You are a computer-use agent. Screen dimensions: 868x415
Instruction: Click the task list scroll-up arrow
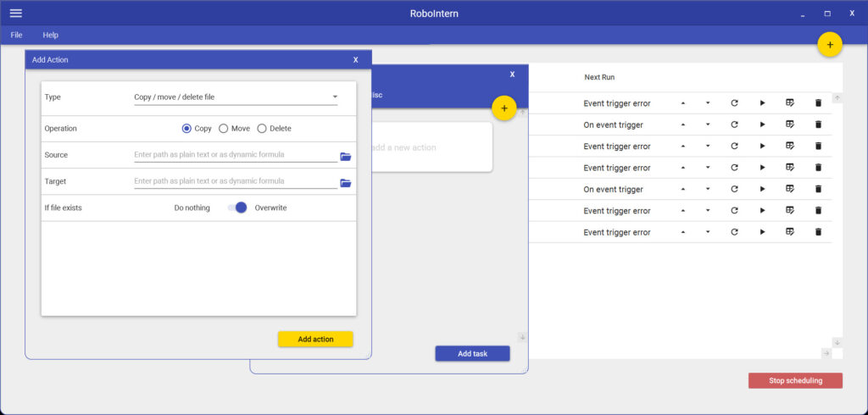[x=837, y=98]
